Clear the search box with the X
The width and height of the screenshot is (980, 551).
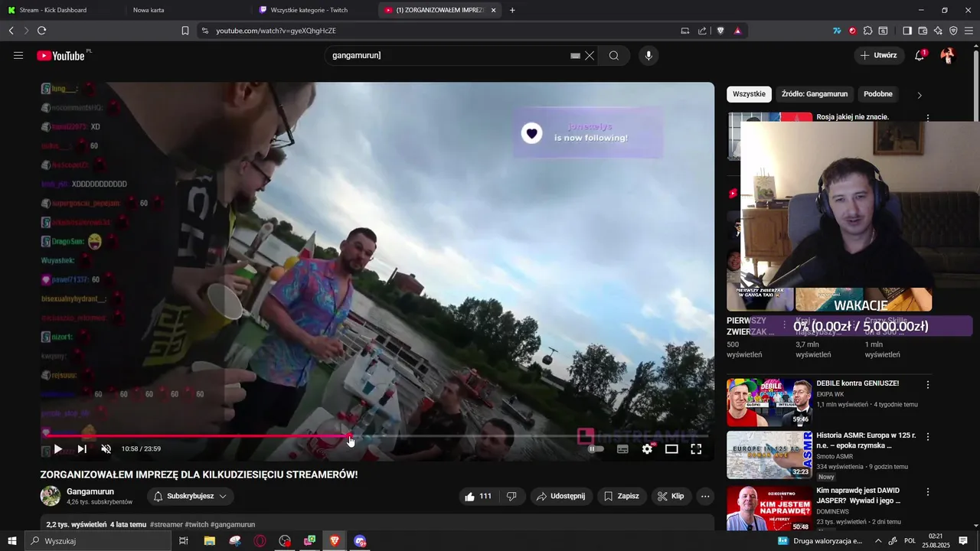coord(590,55)
